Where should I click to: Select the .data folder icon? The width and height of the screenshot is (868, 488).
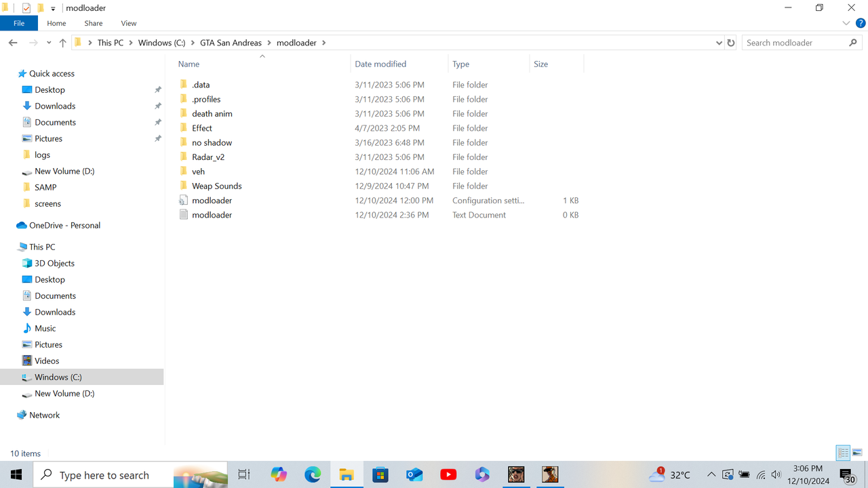(183, 85)
